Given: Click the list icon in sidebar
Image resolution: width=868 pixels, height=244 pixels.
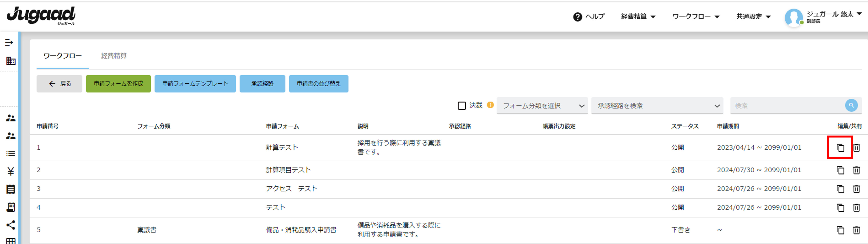Looking at the screenshot, I should tap(10, 154).
